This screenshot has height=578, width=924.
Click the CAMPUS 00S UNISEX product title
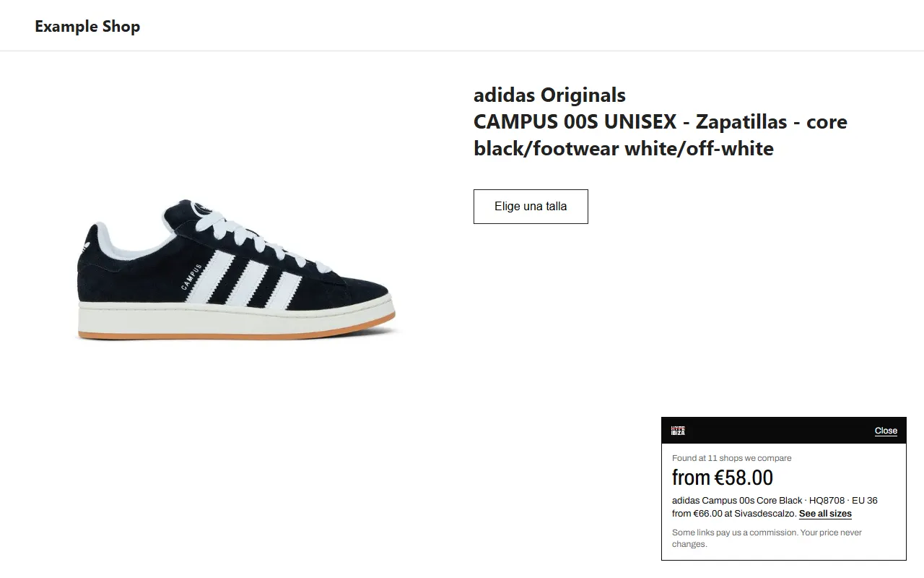(x=660, y=135)
